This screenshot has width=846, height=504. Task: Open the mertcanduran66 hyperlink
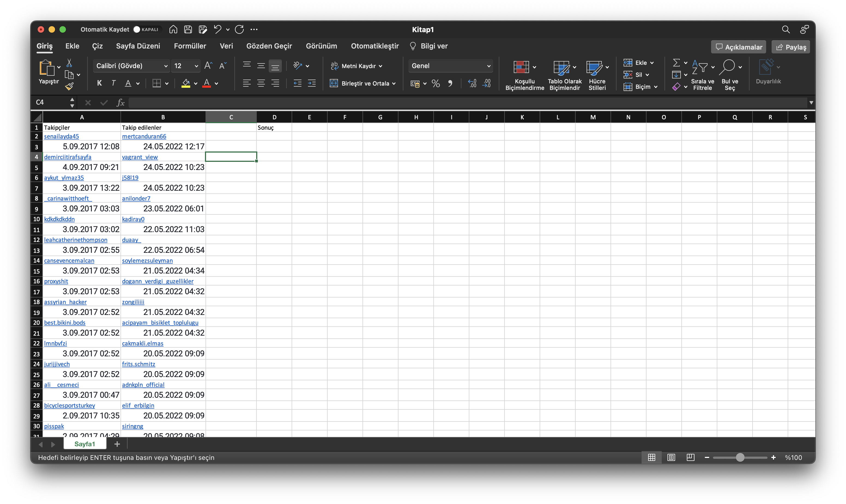[144, 136]
